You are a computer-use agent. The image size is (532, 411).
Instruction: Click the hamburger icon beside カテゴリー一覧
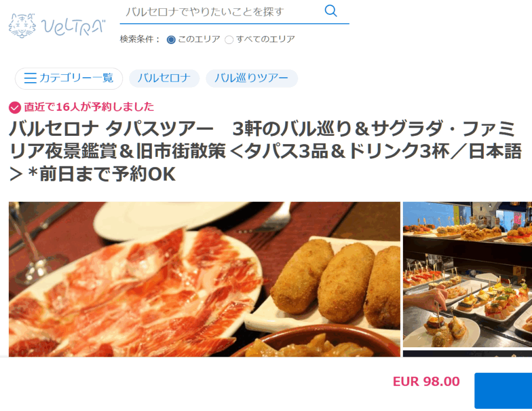click(30, 78)
